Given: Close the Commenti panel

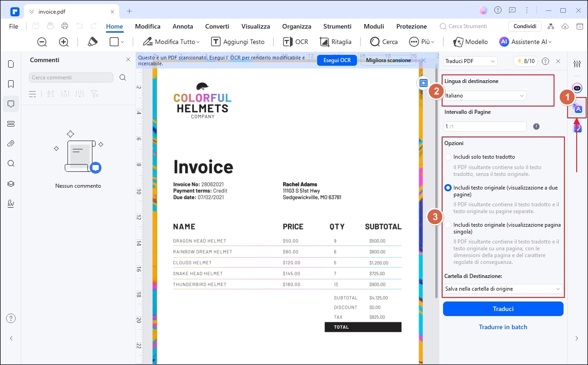Looking at the screenshot, I should pyautogui.click(x=128, y=60).
